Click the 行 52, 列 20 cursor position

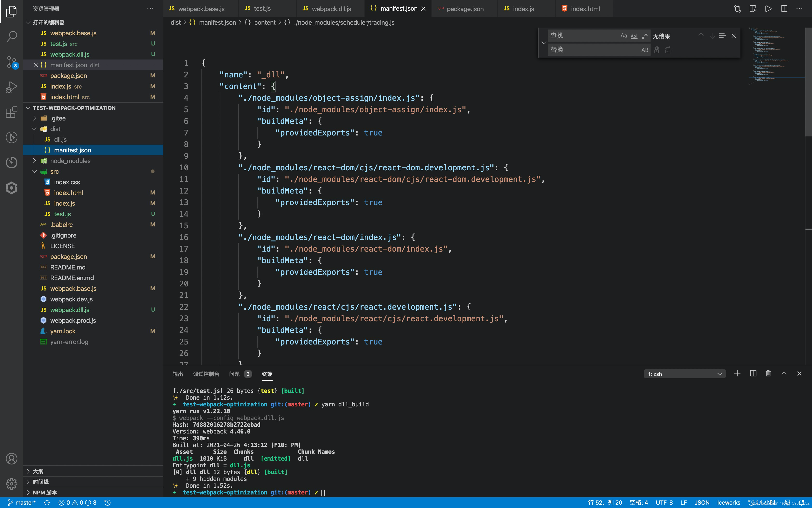pos(605,503)
